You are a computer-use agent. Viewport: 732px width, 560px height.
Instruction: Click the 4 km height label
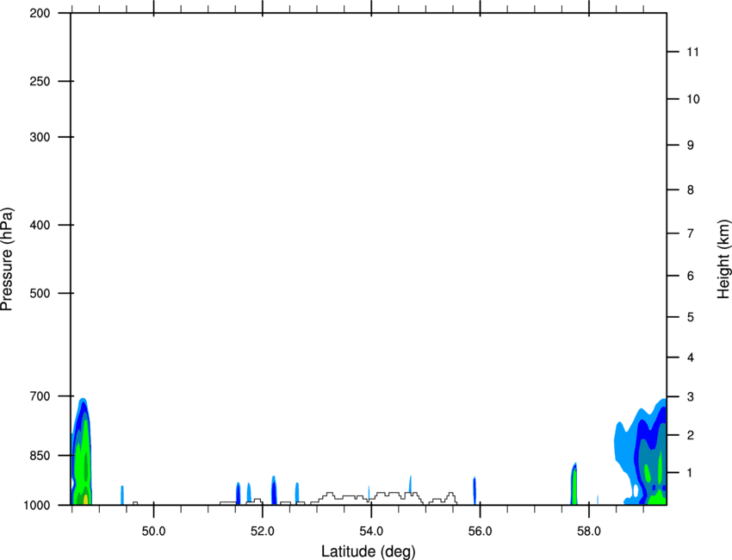tap(691, 358)
